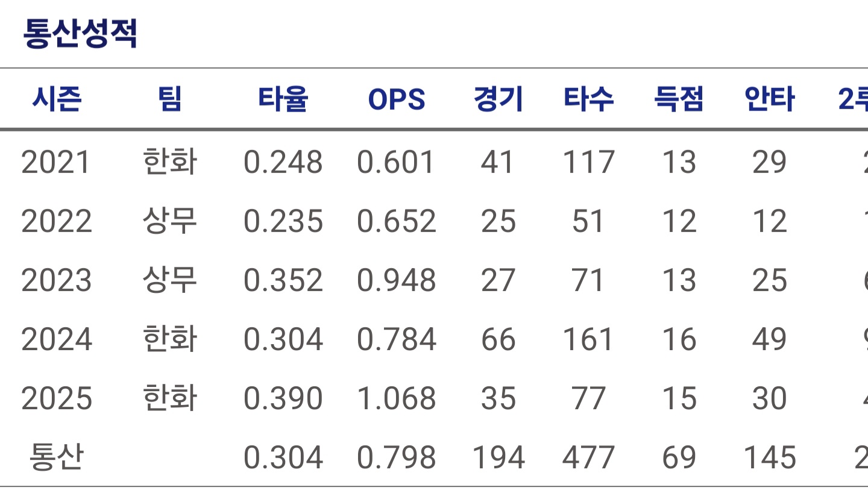
Task: Click the 1.068 OPS value
Action: click(x=397, y=399)
